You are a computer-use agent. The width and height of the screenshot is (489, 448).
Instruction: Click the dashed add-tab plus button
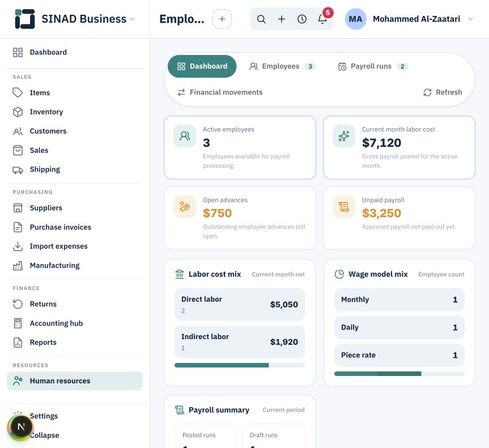click(x=222, y=19)
